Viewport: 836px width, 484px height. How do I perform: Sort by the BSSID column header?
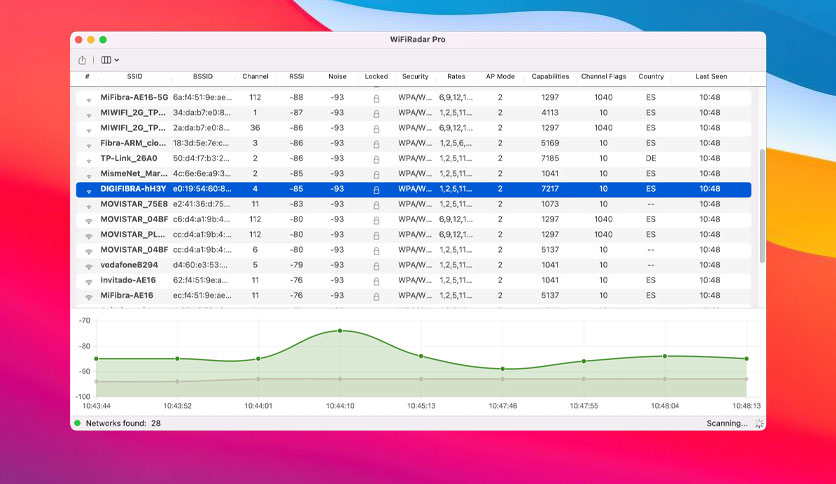(203, 77)
